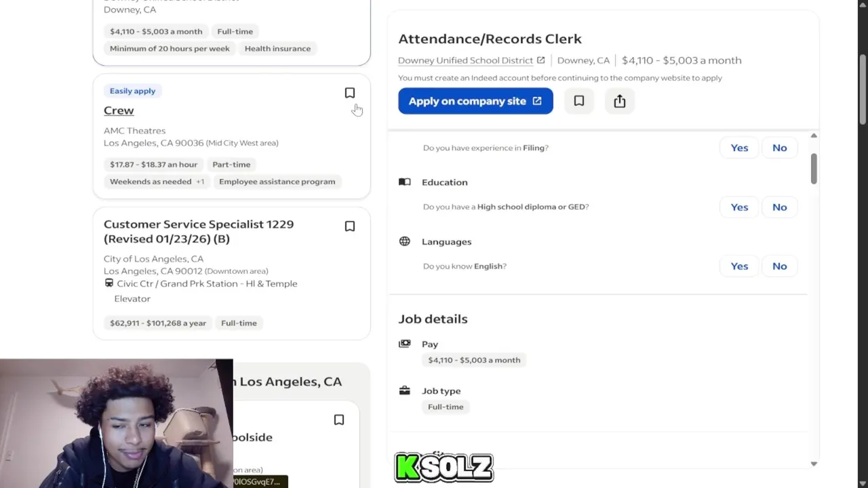The width and height of the screenshot is (868, 488).
Task: Click Full-time tag on Customer Service Specialist job
Action: click(239, 323)
